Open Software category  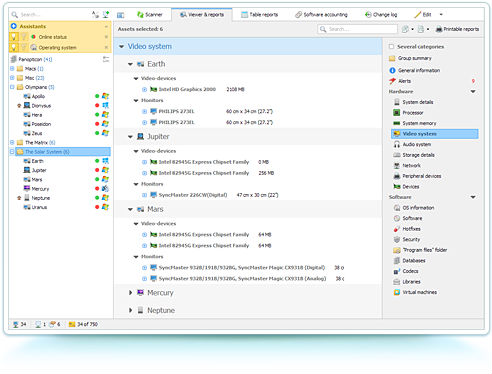[x=408, y=218]
